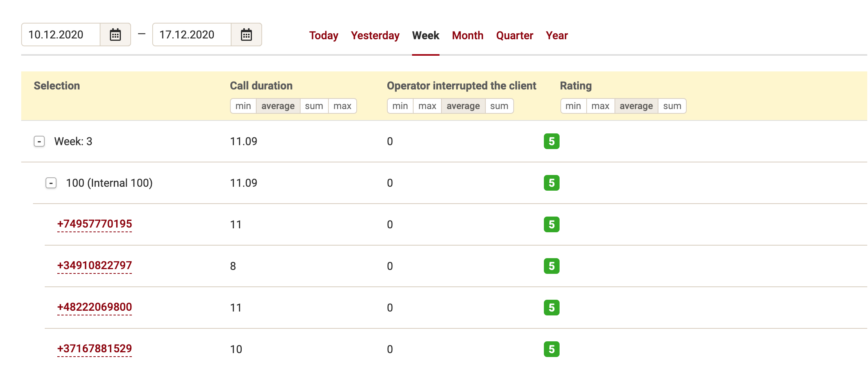Switch to the Today period tab
The height and width of the screenshot is (368, 868).
pos(323,35)
